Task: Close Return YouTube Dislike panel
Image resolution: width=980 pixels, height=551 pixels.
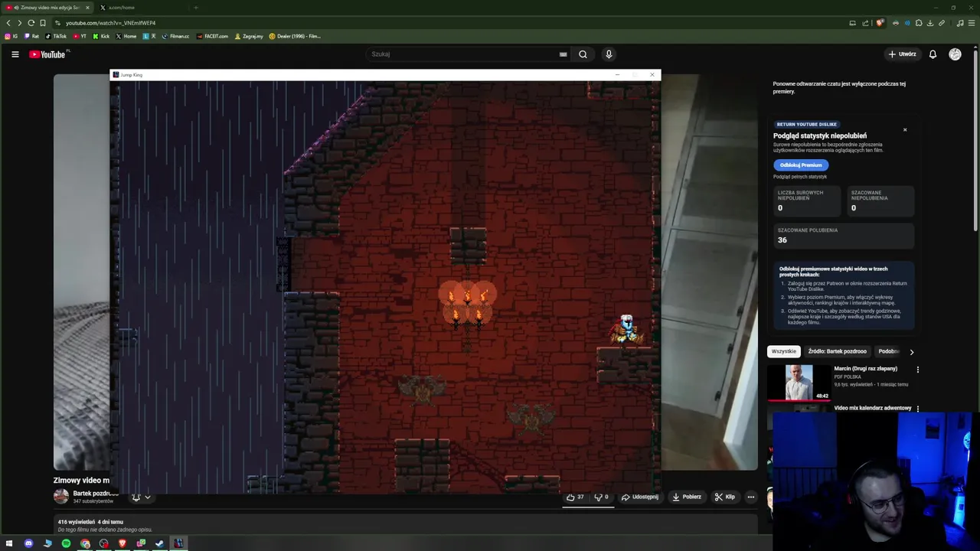Action: click(905, 129)
